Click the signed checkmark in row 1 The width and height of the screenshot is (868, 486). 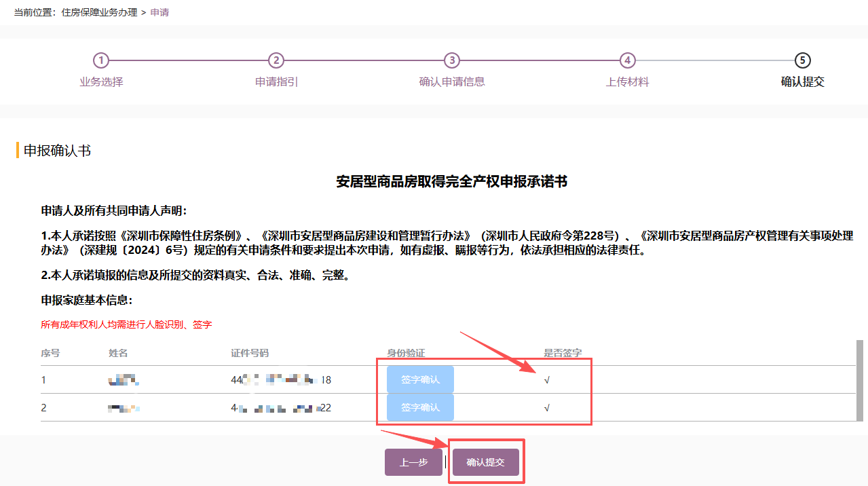point(547,380)
